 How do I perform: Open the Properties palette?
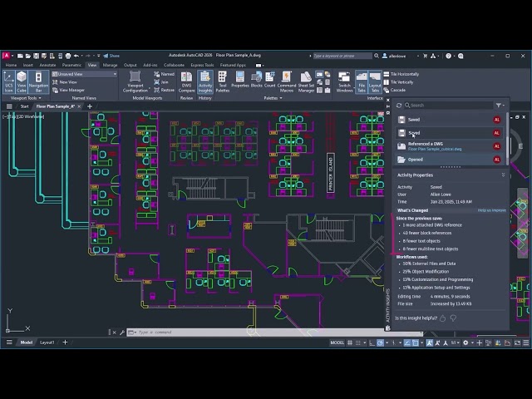pyautogui.click(x=240, y=80)
